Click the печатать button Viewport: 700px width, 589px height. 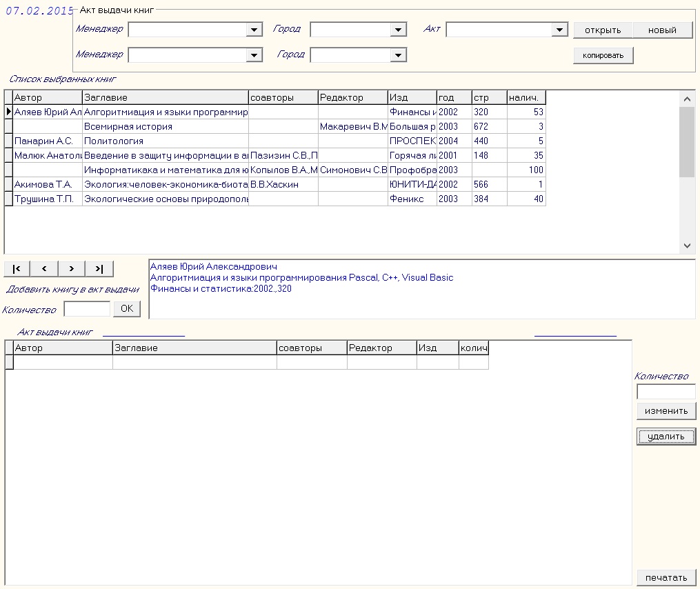point(666,577)
